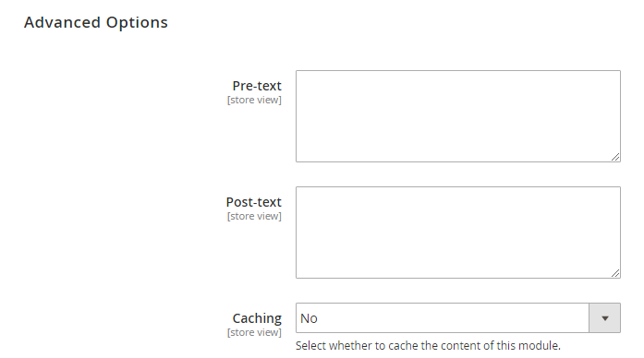
Task: Open the Caching select box showing No
Action: (458, 318)
